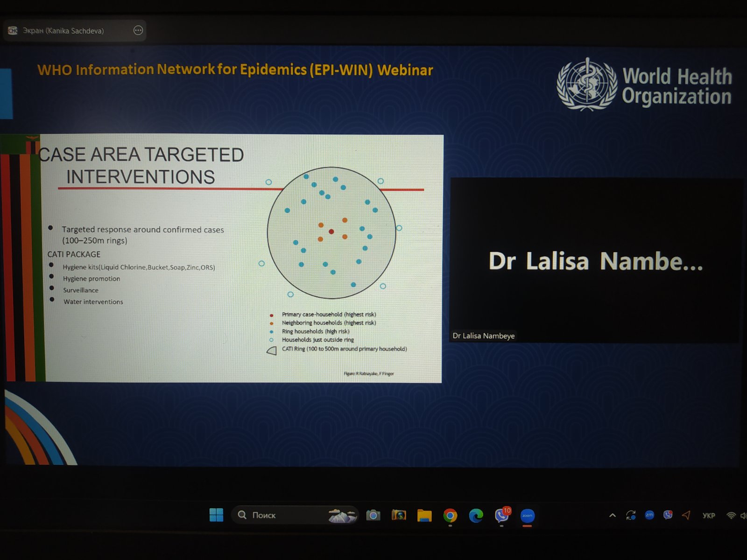Click the Viber icon in system tray
This screenshot has width=747, height=560.
click(x=668, y=515)
